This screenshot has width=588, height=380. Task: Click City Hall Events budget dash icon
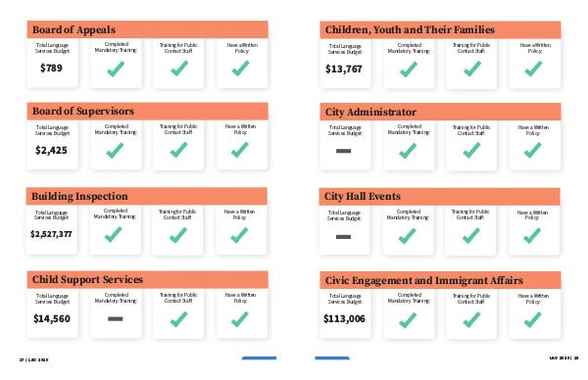344,237
